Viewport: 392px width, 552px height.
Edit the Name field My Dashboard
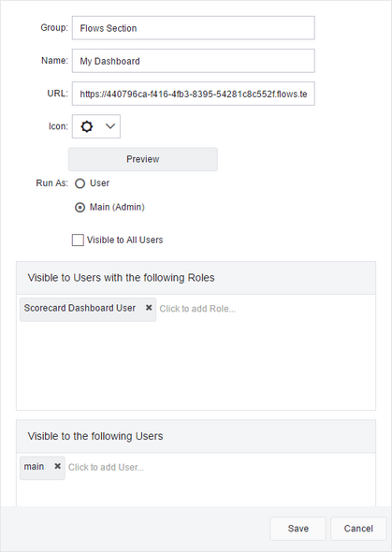tap(193, 61)
